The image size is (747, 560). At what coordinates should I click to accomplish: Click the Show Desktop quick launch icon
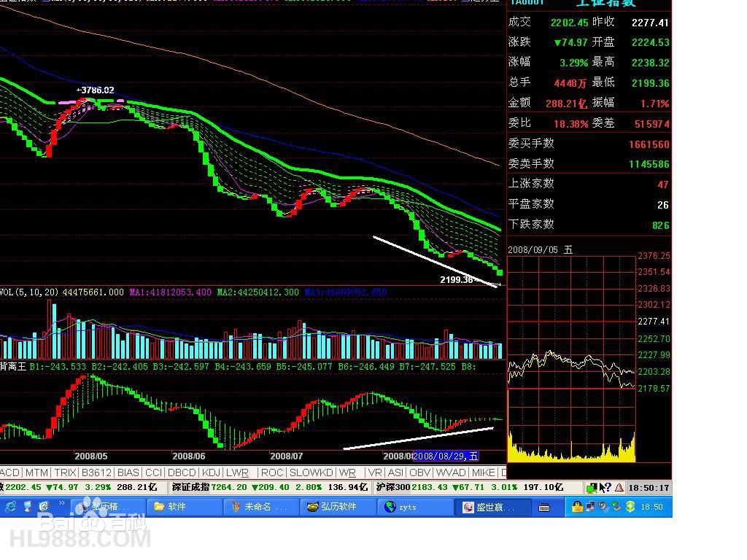(x=28, y=507)
